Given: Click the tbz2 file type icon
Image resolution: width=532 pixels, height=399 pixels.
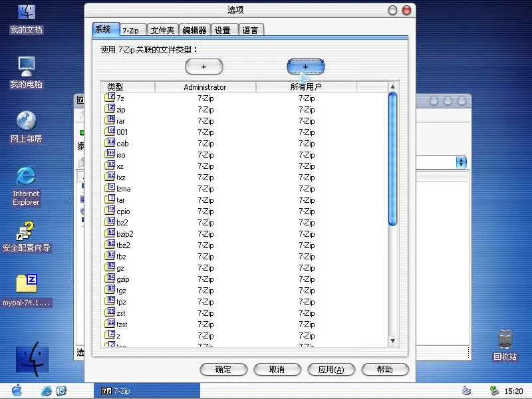Looking at the screenshot, I should click(x=110, y=245).
